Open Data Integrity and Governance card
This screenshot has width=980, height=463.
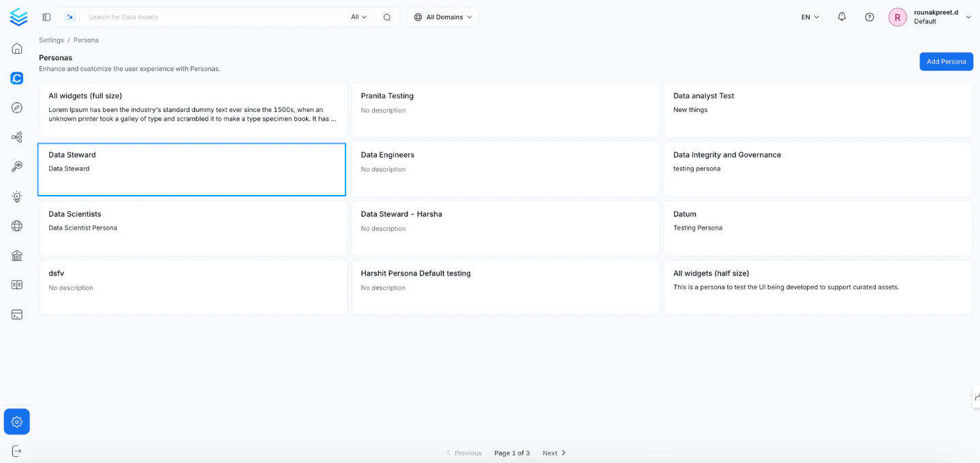[818, 169]
